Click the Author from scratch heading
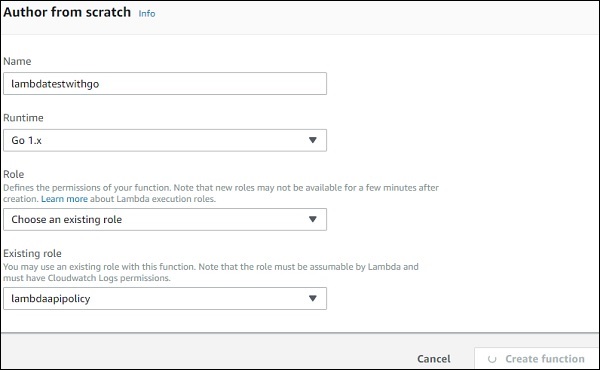The height and width of the screenshot is (370, 600). (67, 12)
